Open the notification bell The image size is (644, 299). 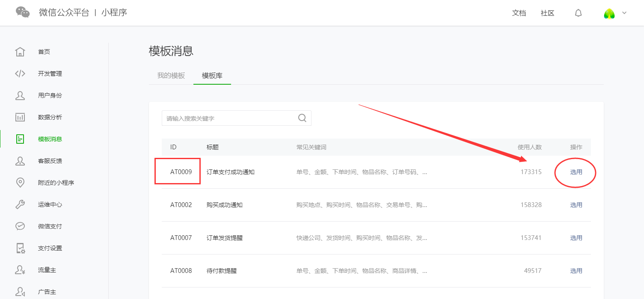(x=578, y=13)
